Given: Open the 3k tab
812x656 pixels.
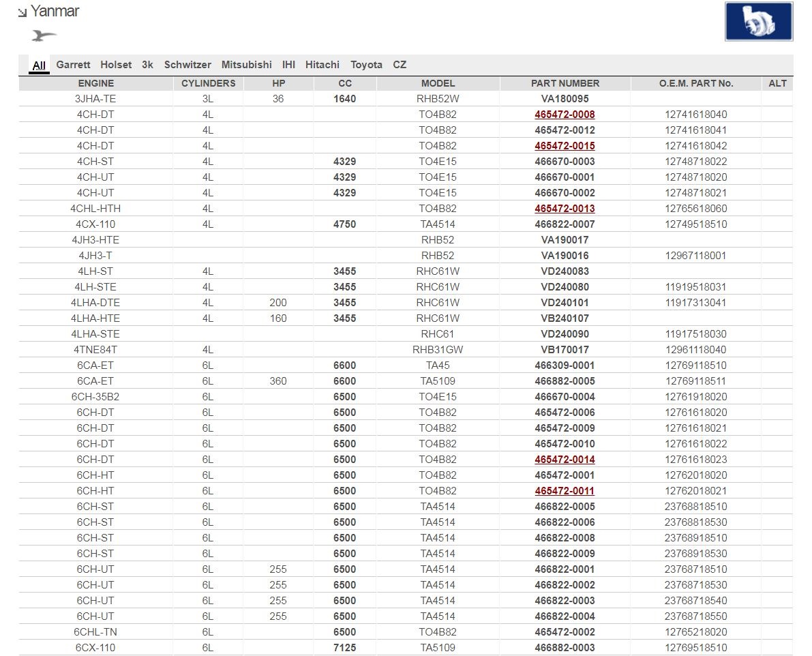Looking at the screenshot, I should coord(147,65).
